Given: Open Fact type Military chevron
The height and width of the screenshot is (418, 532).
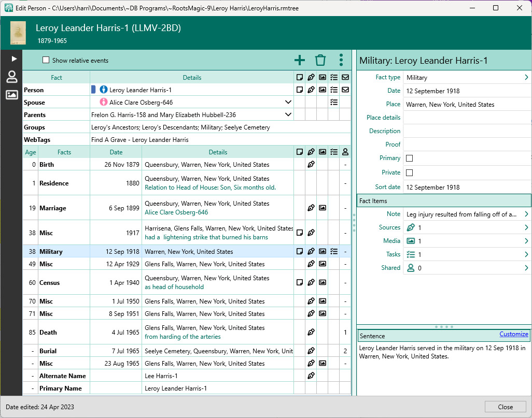Looking at the screenshot, I should [526, 77].
